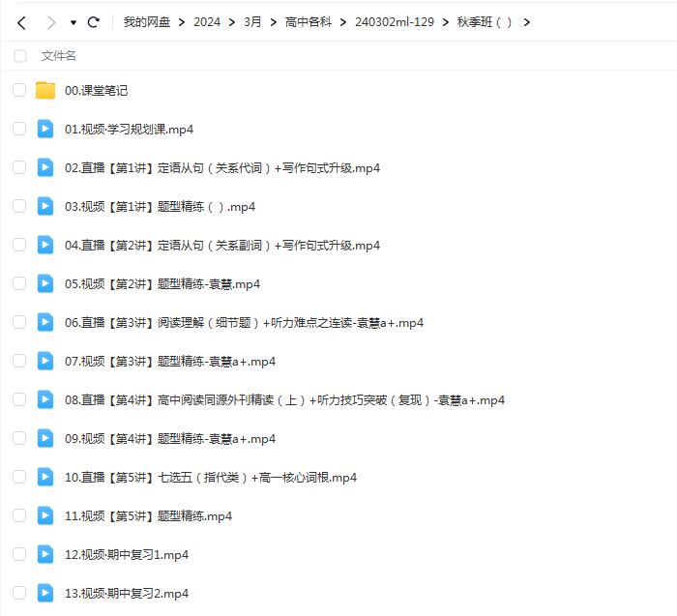Tick checkbox for 12.视频-期中复习1.mp4
The width and height of the screenshot is (677, 616).
[19, 554]
